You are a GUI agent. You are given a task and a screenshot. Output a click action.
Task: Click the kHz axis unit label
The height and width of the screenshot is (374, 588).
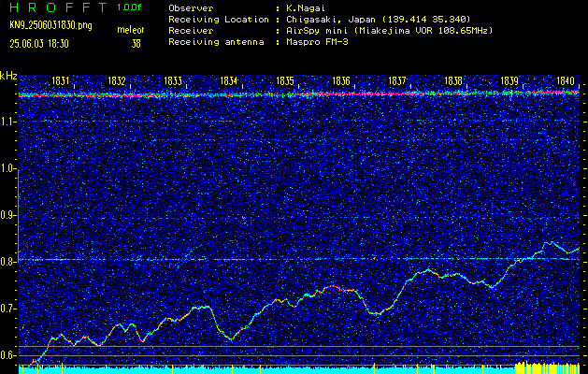click(8, 76)
